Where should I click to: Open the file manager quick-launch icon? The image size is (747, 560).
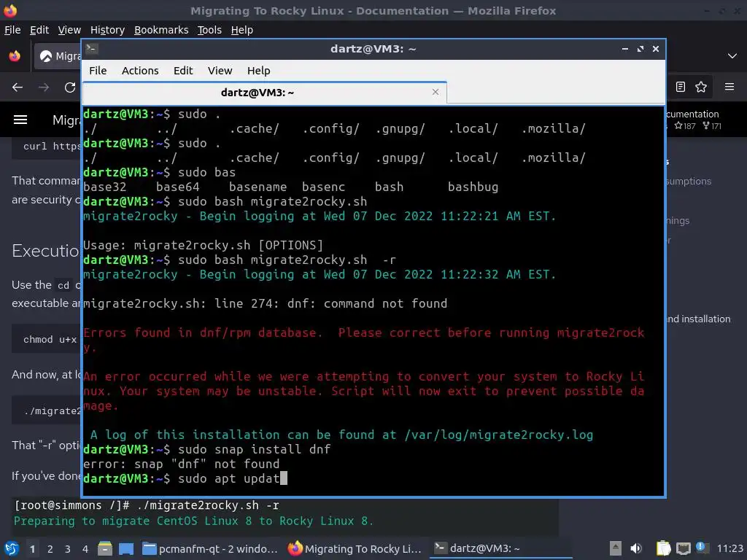point(105,548)
